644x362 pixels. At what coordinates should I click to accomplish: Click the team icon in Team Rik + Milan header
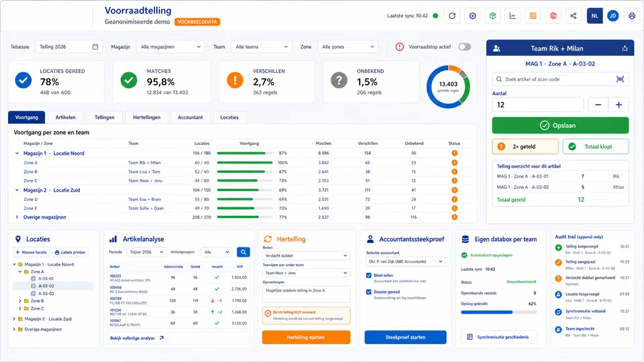click(x=496, y=48)
